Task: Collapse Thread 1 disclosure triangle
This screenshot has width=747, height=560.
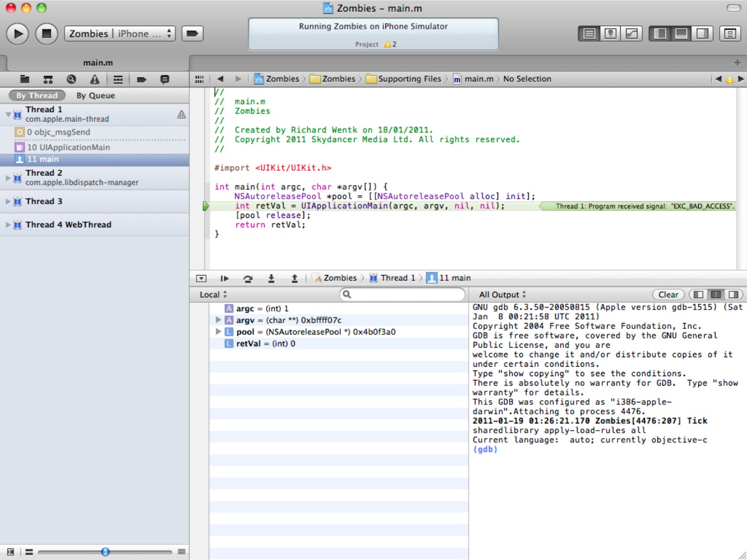Action: 8,114
